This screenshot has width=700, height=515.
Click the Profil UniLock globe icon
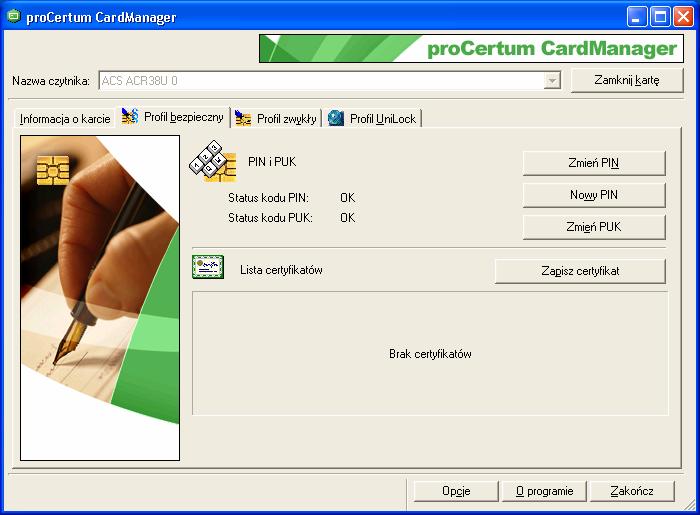tap(336, 118)
